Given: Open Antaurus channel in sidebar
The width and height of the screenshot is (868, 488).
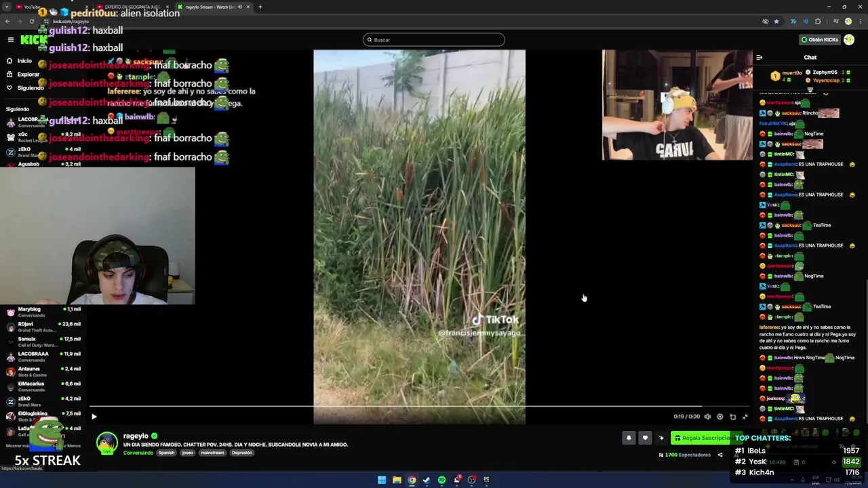Looking at the screenshot, I should [x=42, y=371].
